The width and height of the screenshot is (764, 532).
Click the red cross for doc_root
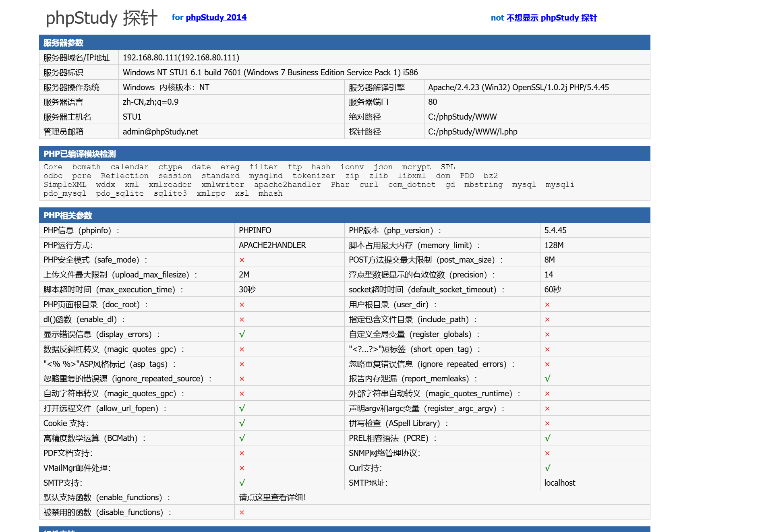click(242, 305)
